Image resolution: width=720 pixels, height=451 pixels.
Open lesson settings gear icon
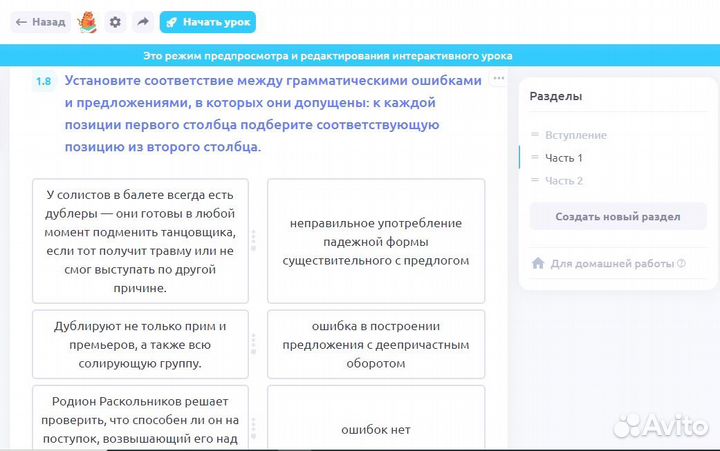[115, 22]
